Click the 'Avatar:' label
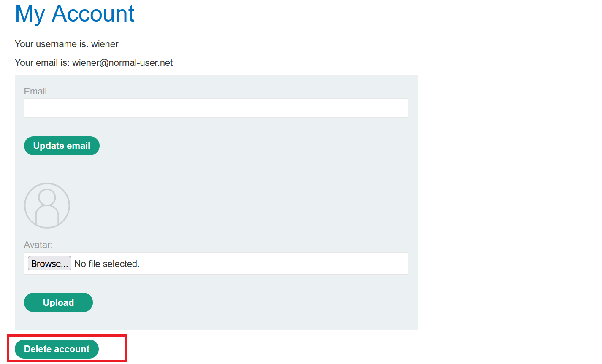This screenshot has height=364, width=602. [38, 245]
